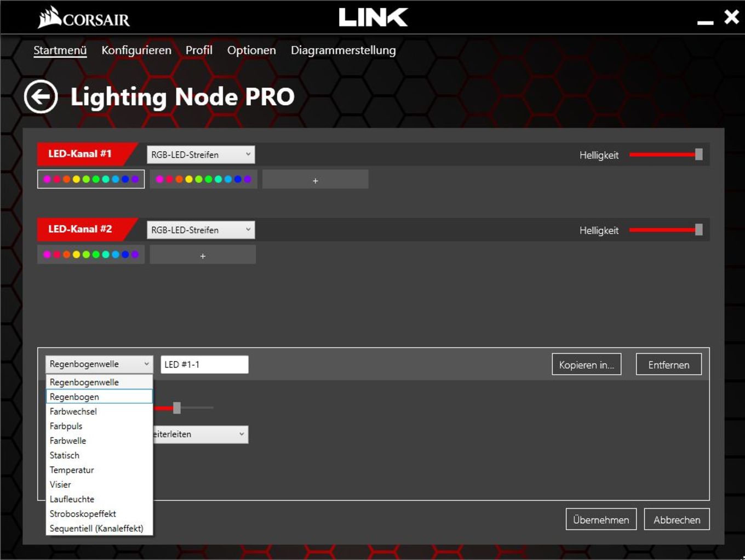Choose Farbwelle from the effect list
This screenshot has width=745, height=560.
(99, 441)
